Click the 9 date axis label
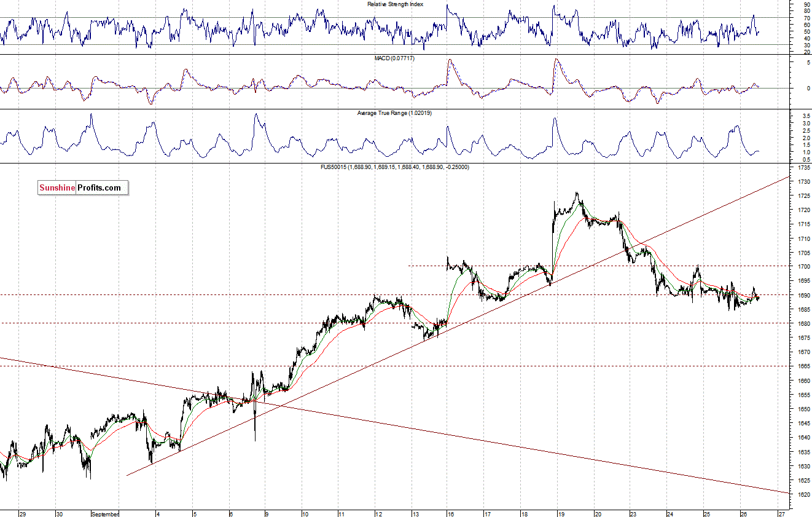The width and height of the screenshot is (812, 517). (x=267, y=514)
